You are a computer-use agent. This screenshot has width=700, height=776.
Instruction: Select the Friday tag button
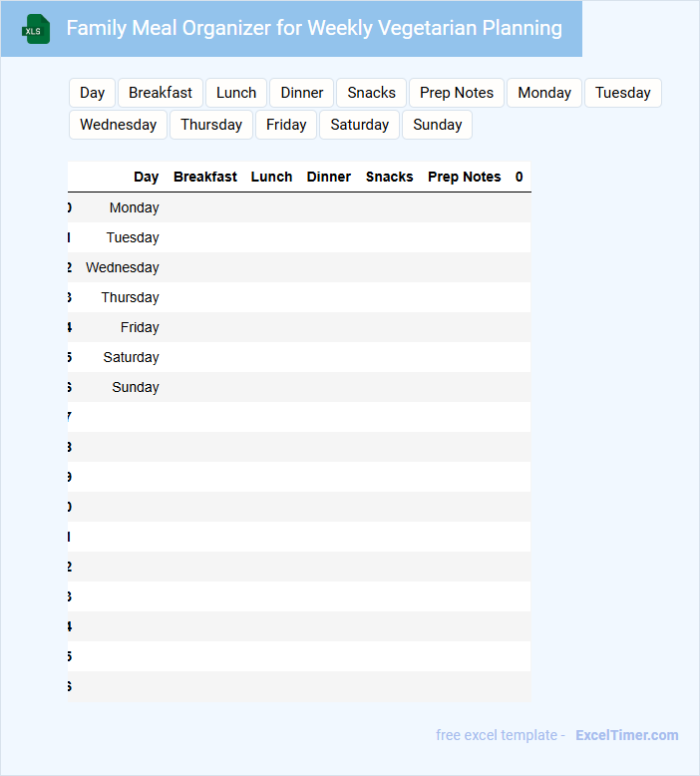(286, 125)
